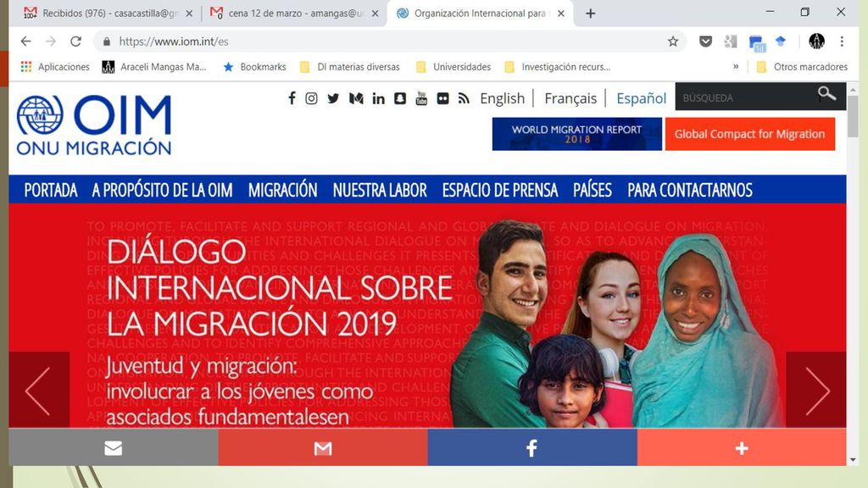Open the Instagram icon in header

point(312,98)
